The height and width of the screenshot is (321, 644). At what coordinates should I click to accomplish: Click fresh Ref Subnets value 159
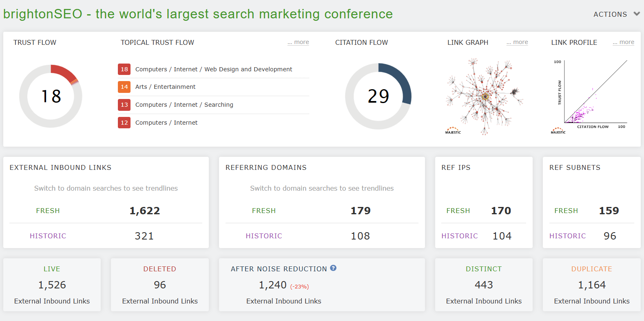[x=609, y=211]
